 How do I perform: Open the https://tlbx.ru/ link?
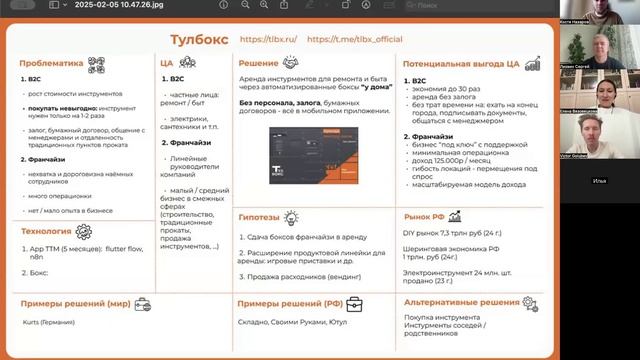coord(268,39)
